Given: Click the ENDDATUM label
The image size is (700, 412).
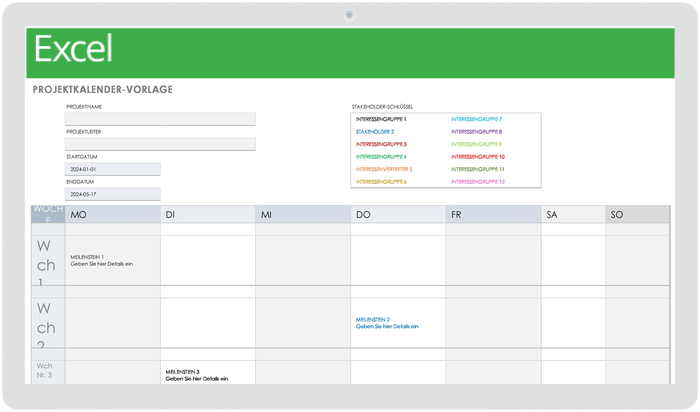Looking at the screenshot, I should point(81,182).
